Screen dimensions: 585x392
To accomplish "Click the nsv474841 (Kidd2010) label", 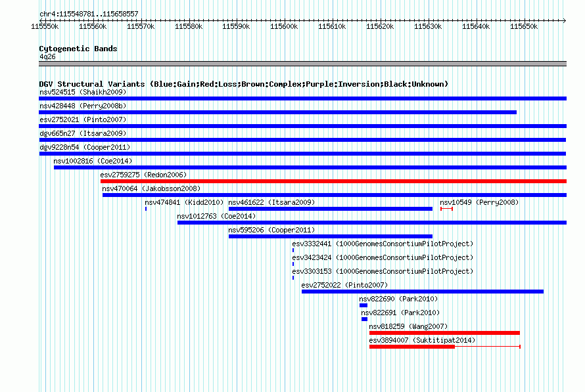I will 184,202.
